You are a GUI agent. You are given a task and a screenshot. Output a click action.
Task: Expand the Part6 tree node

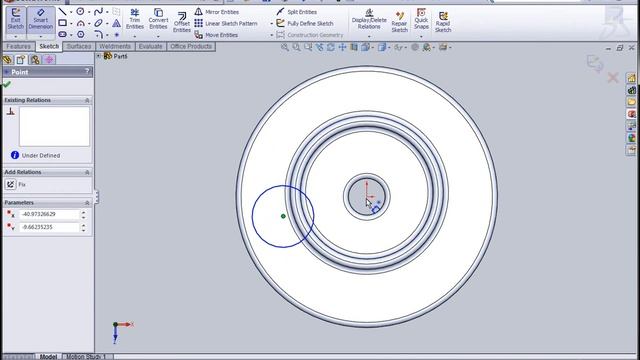point(98,56)
